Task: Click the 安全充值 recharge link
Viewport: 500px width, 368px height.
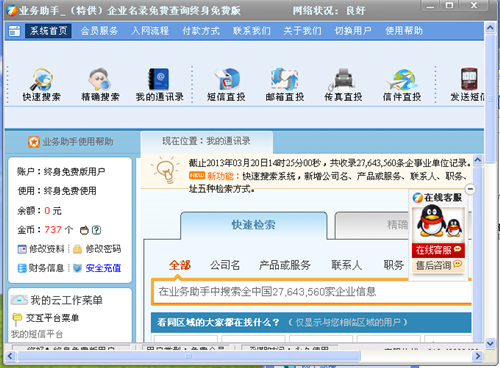Action: click(x=103, y=268)
